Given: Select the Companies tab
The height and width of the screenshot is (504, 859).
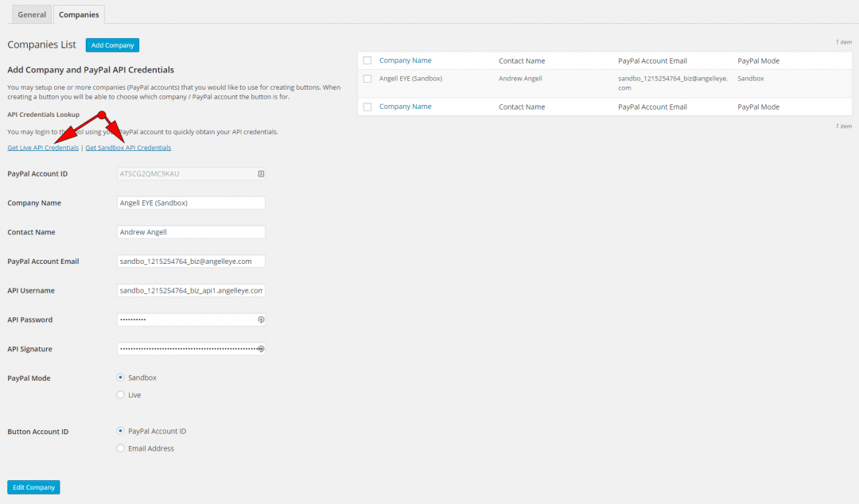Looking at the screenshot, I should point(79,14).
